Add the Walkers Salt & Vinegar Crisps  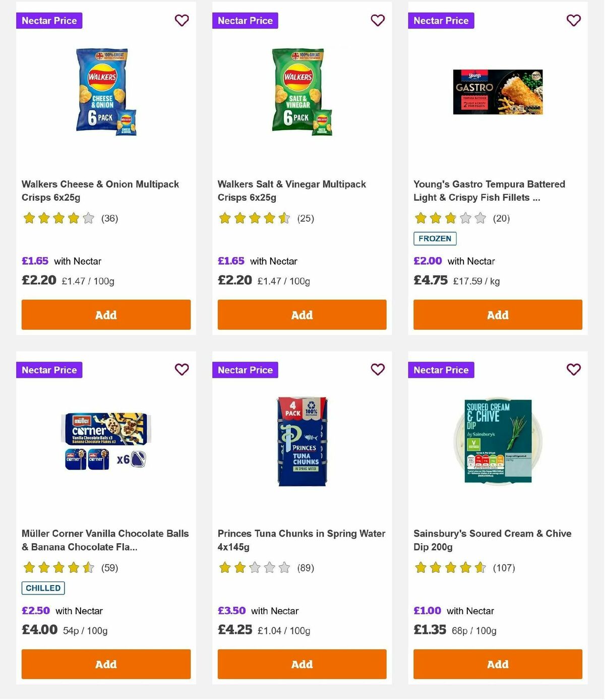pyautogui.click(x=301, y=315)
